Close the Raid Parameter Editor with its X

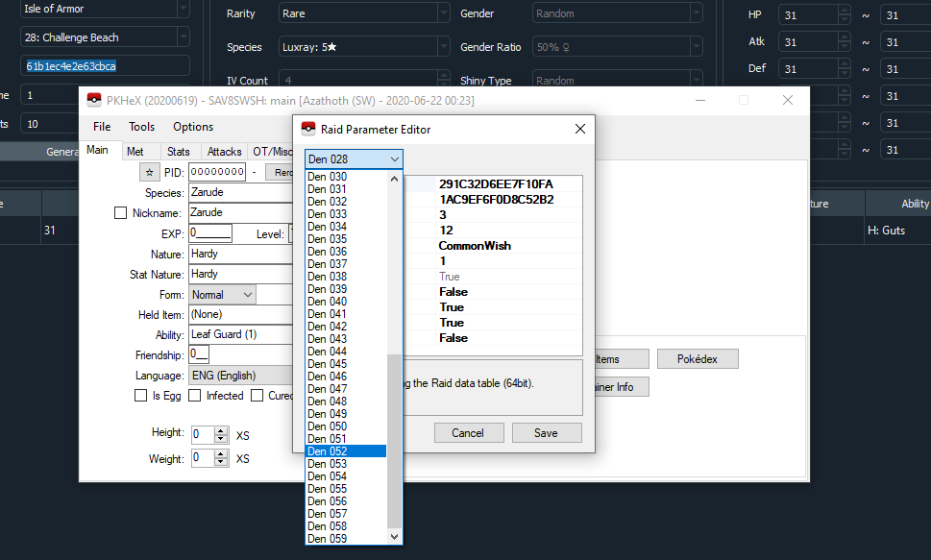click(579, 128)
